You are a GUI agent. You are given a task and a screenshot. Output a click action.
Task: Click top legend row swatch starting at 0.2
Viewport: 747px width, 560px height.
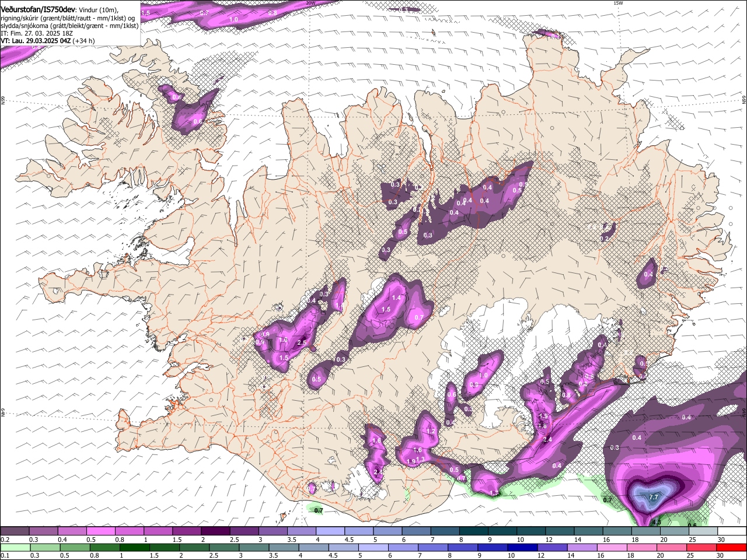point(15,531)
